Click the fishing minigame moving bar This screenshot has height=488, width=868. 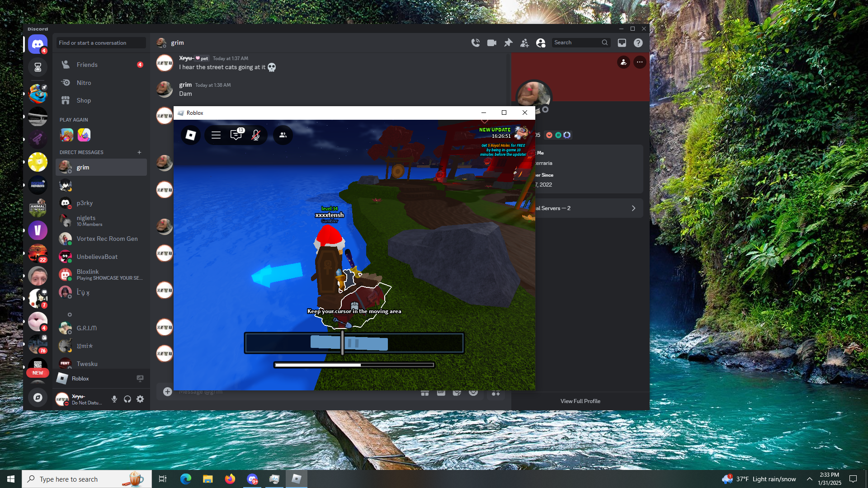(349, 343)
